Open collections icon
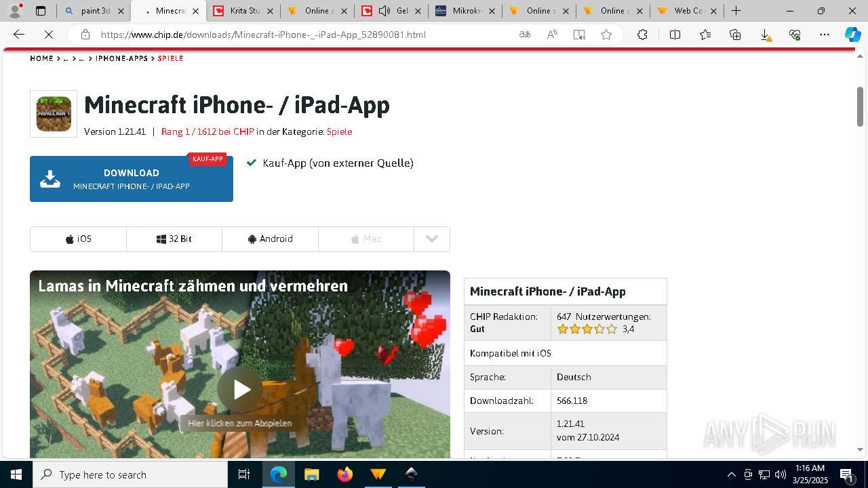 735,35
